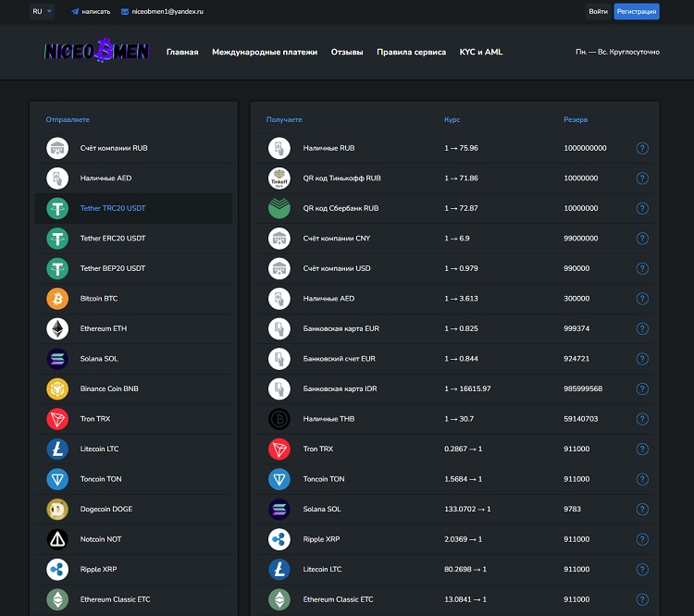The width and height of the screenshot is (694, 616).
Task: Click the Notcoin NOT icon
Action: tap(57, 539)
